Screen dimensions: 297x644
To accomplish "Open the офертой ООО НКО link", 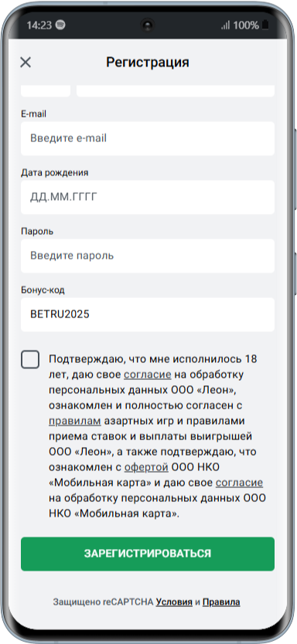I will pyautogui.click(x=146, y=467).
